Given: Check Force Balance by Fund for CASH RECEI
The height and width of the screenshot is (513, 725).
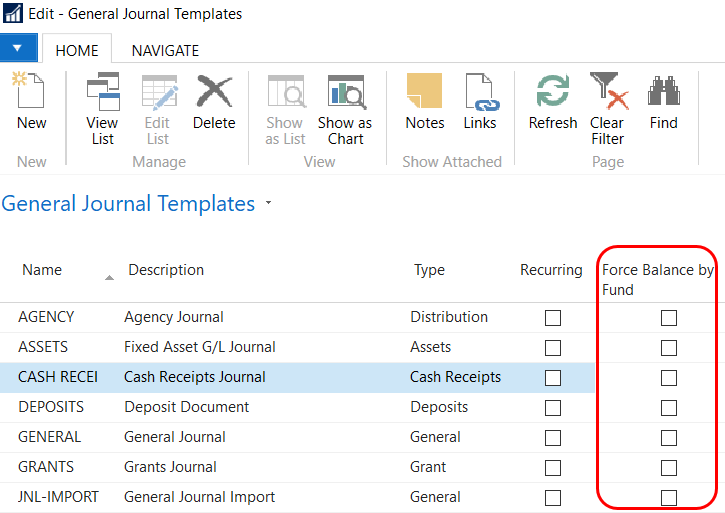Looking at the screenshot, I should click(x=669, y=378).
